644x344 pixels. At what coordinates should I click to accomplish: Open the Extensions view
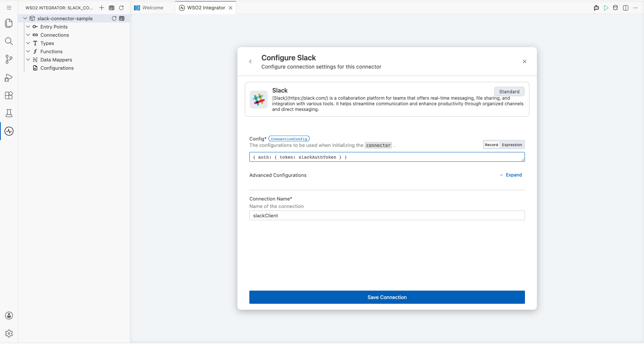[x=9, y=95]
